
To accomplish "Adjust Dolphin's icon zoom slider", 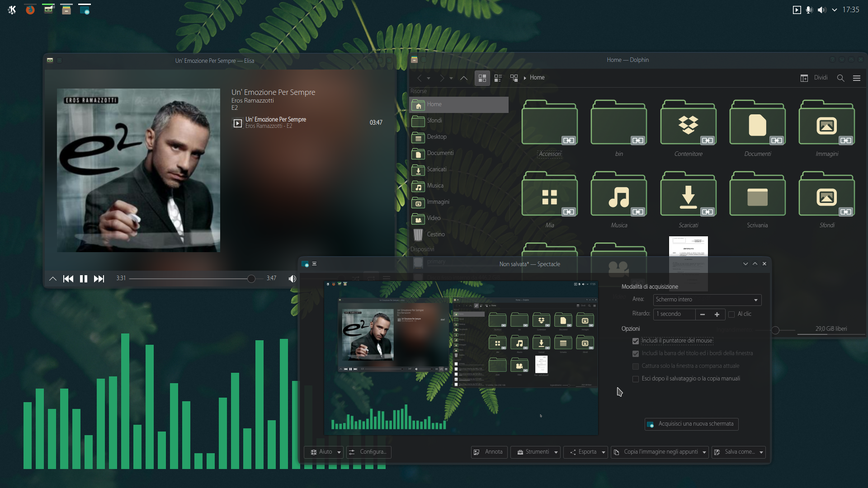I will coord(776,330).
